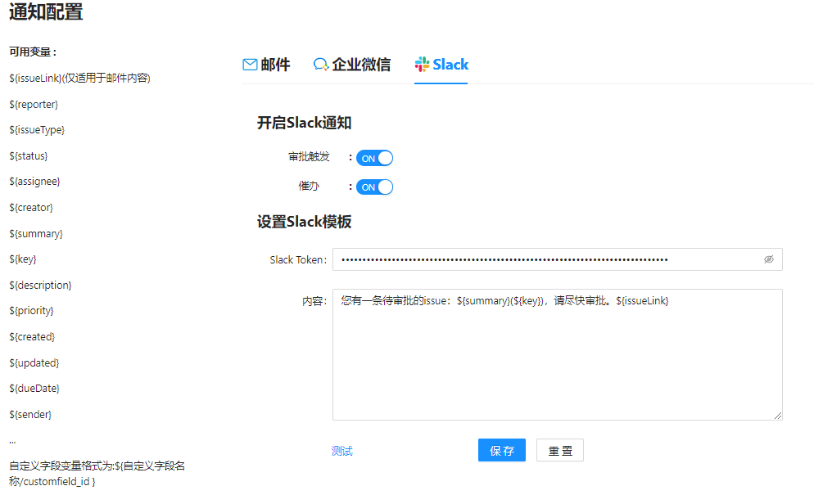This screenshot has width=814, height=504.
Task: Click the Slack logo icon
Action: pos(422,65)
